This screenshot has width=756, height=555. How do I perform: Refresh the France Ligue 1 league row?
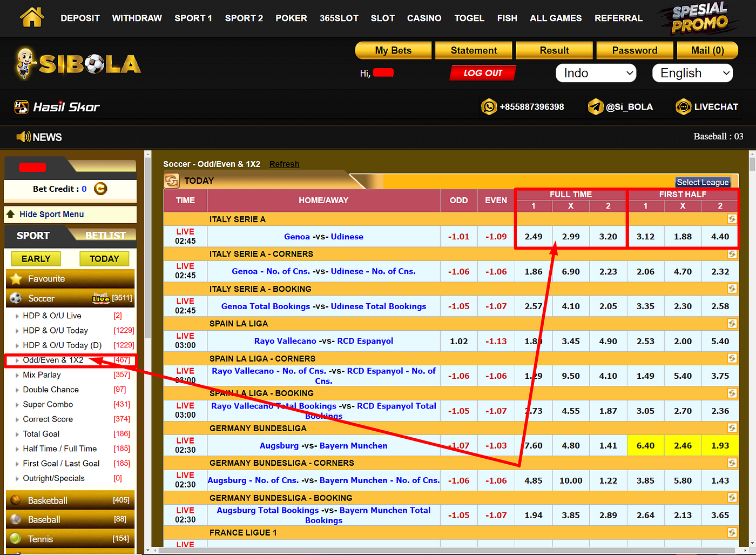[x=732, y=533]
